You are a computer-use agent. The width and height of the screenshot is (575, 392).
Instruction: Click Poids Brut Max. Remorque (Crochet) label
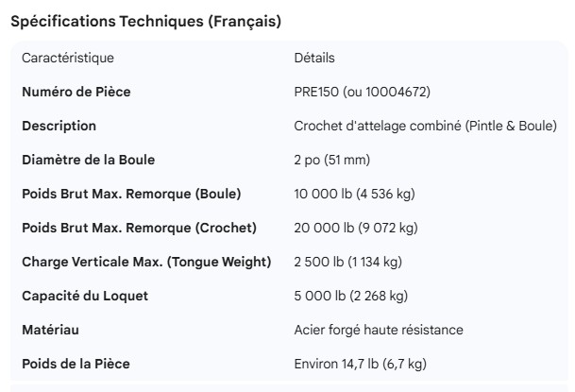(x=139, y=228)
